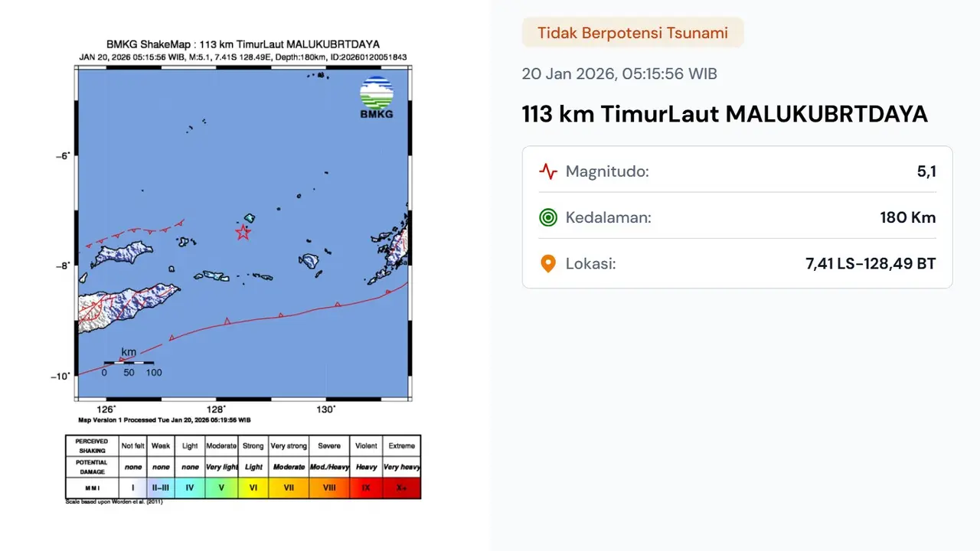Click the green depth target icon
This screenshot has height=551, width=980.
(x=548, y=217)
